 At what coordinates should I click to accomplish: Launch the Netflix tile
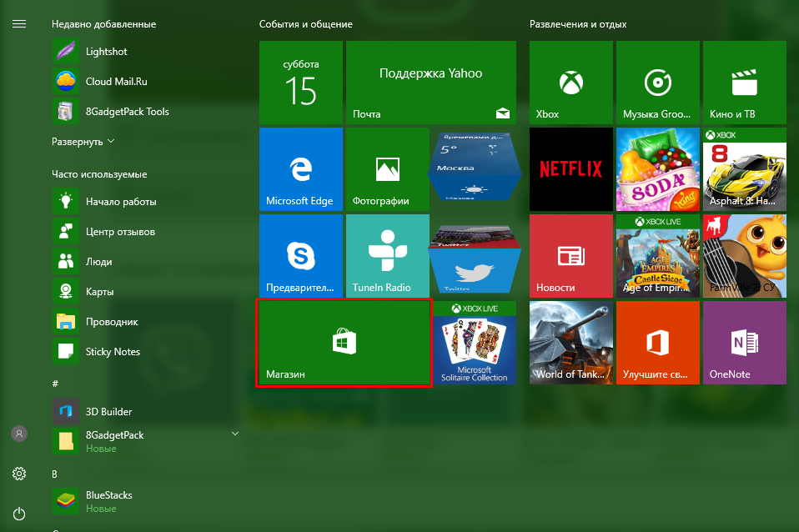pos(571,169)
